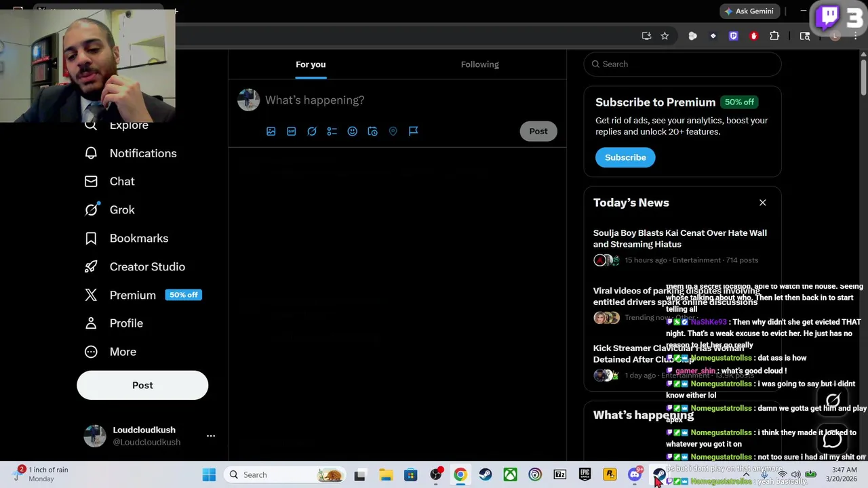
Task: Open the parking disputes viral videos story
Action: coord(675,296)
